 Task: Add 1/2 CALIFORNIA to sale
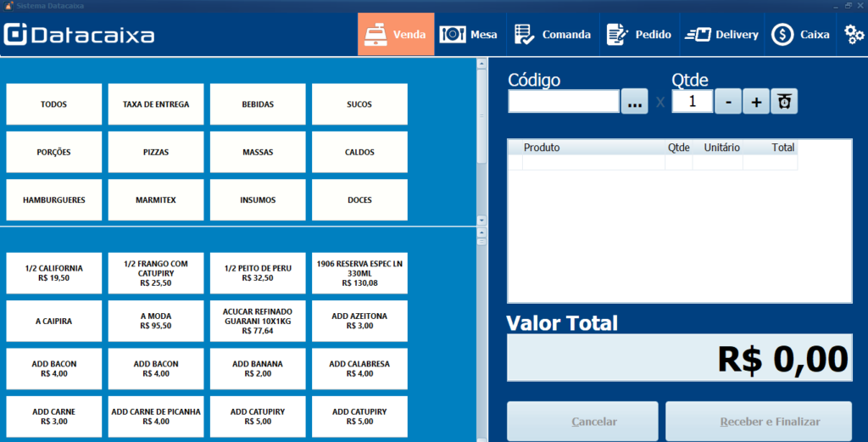[53, 273]
